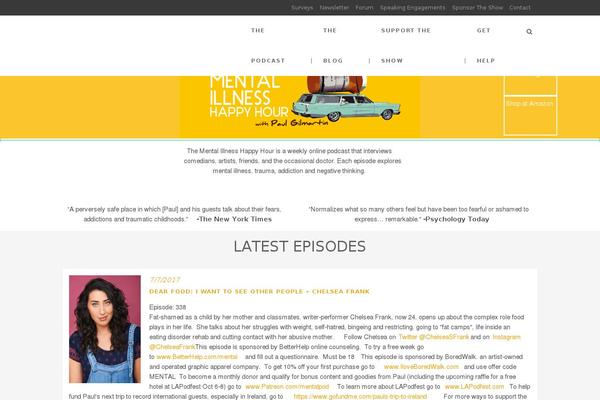Image resolution: width=600 pixels, height=400 pixels.
Task: Open the Contact page
Action: tap(520, 8)
